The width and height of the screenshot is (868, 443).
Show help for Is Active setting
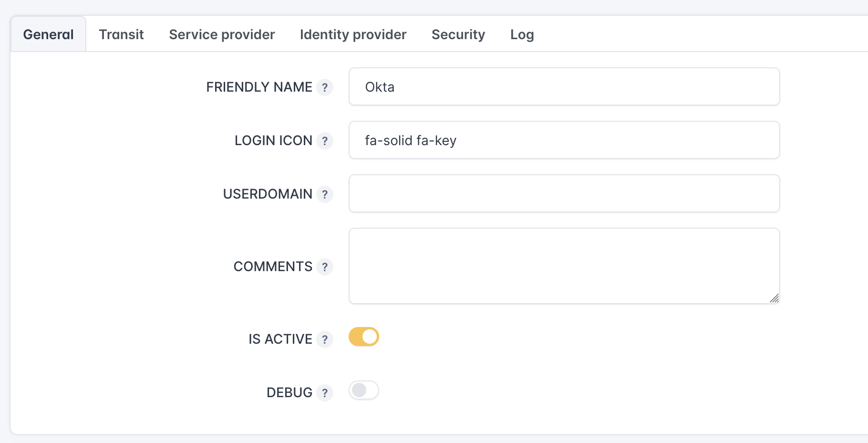click(x=325, y=339)
